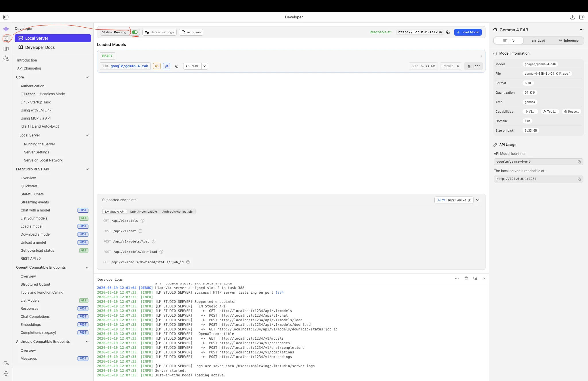588x381 pixels.
Task: Select the Developer Logs tab
Action: click(x=110, y=279)
